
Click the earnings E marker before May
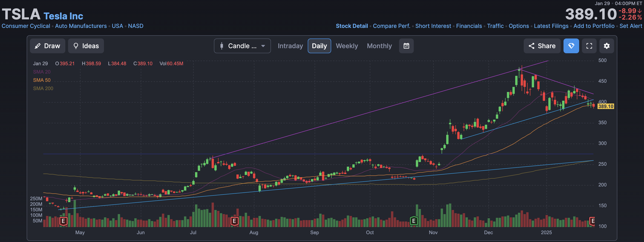(63, 221)
